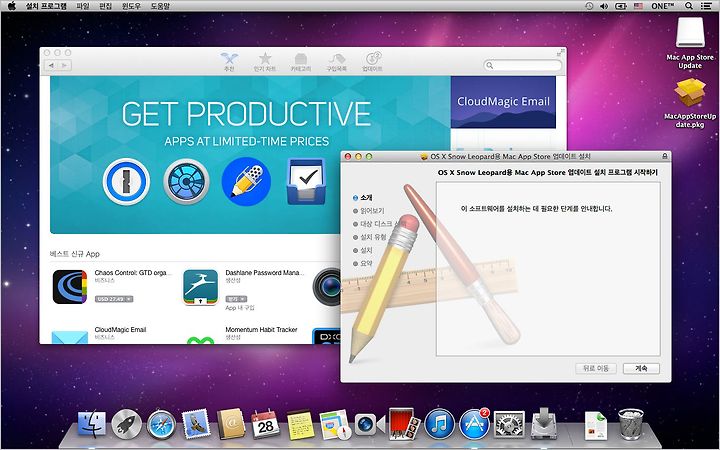Open the Dashlane Password Manager icon
The image size is (720, 450).
click(x=201, y=287)
